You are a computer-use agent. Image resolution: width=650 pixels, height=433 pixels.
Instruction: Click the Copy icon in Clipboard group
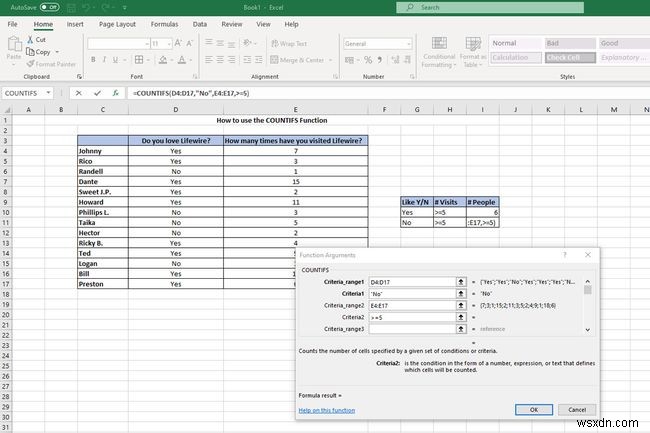[x=30, y=52]
